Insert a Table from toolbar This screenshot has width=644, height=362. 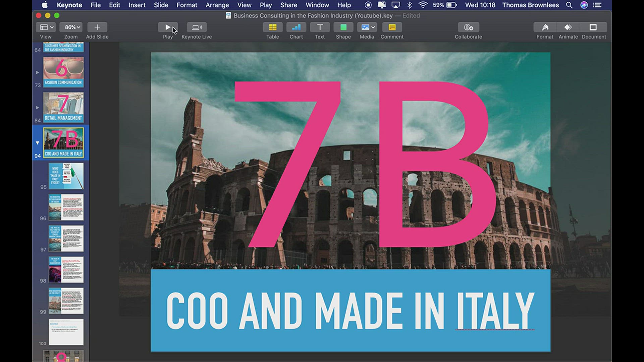coord(273,27)
